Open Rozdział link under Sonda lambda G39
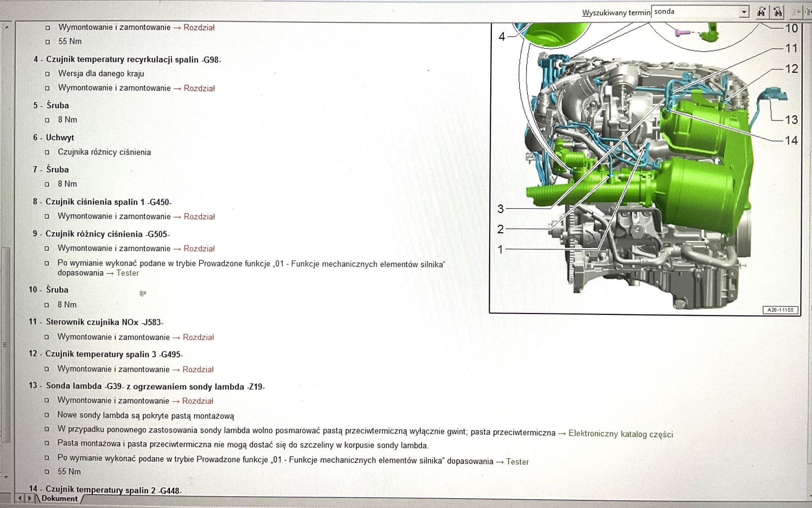The height and width of the screenshot is (508, 812). pyautogui.click(x=197, y=401)
